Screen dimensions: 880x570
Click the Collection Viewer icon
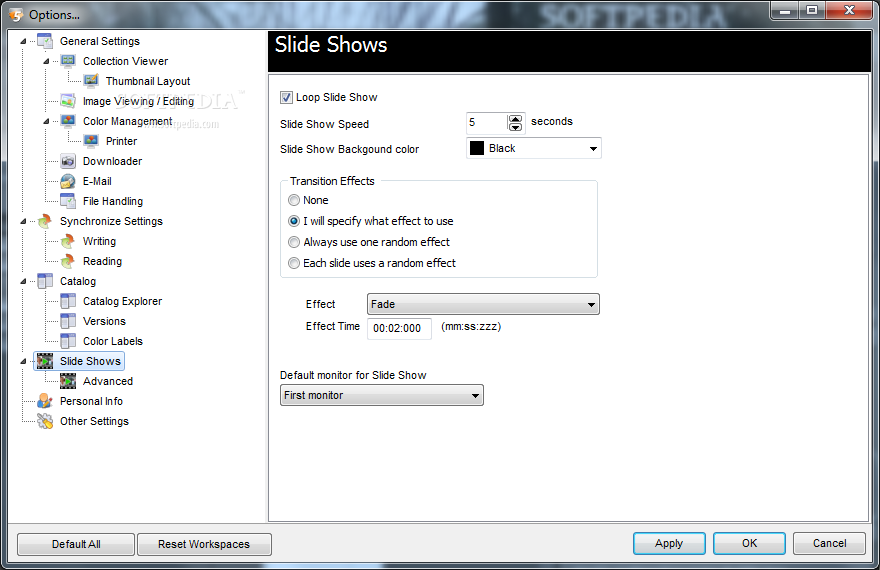coord(68,61)
